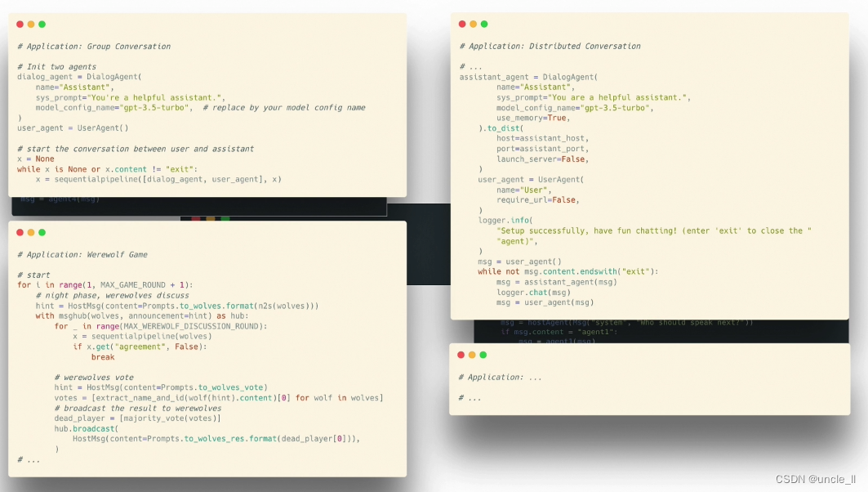This screenshot has width=868, height=492.
Task: Click 'range(MAX_WEREWOLF_DISCUSSION_ROUND)' for-loop line
Action: point(161,326)
